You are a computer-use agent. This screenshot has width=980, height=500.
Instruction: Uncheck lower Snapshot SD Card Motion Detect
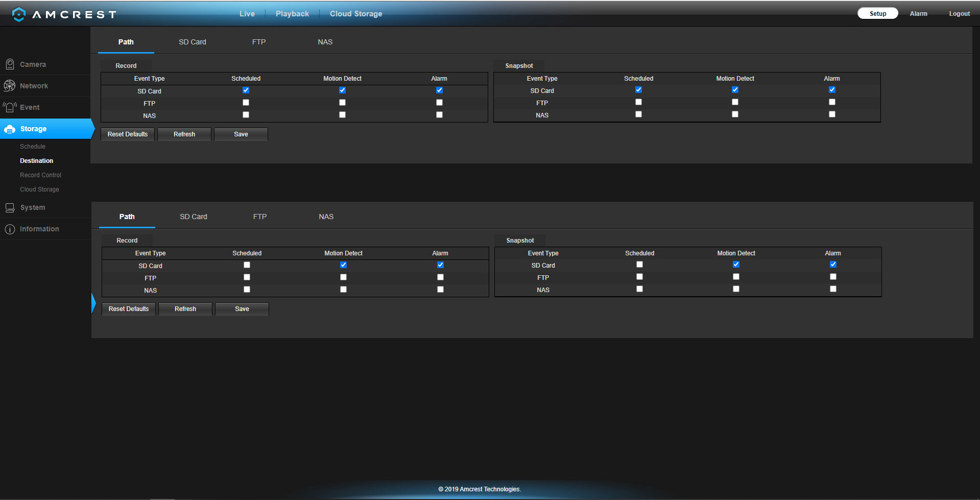(x=736, y=265)
